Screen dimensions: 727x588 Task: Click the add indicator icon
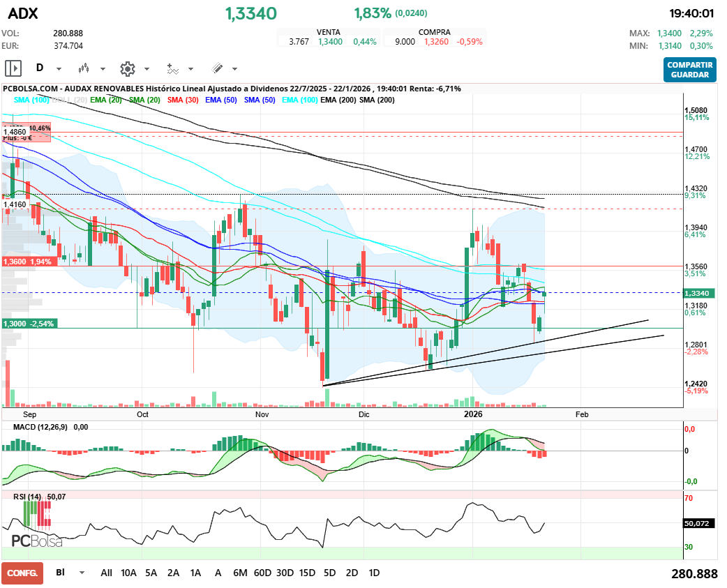(x=172, y=68)
